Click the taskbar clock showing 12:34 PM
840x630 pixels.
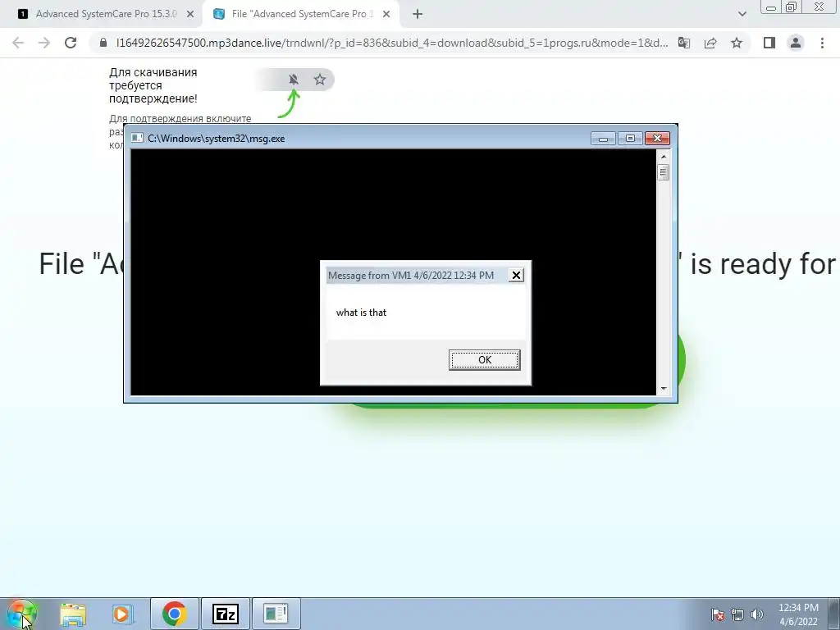(x=798, y=614)
